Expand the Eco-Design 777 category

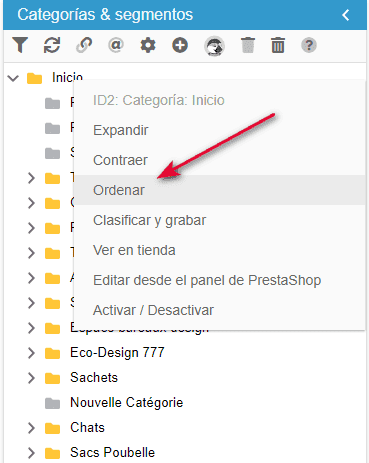click(x=31, y=353)
